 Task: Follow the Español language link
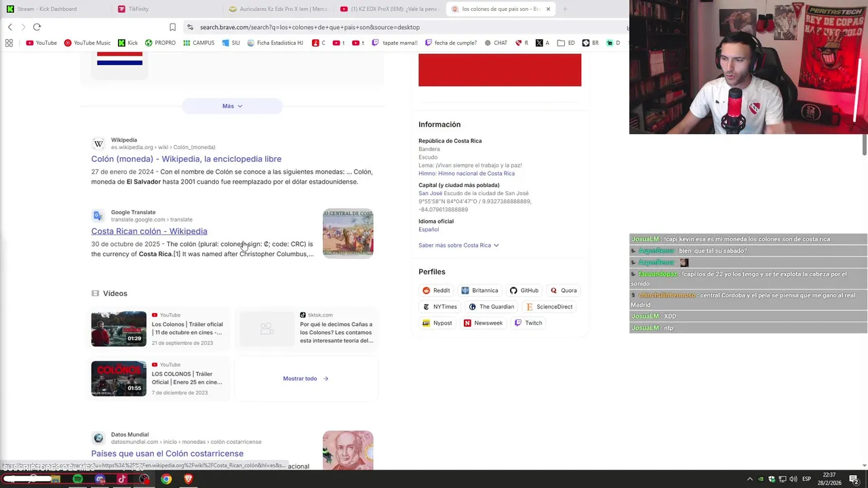tap(429, 230)
